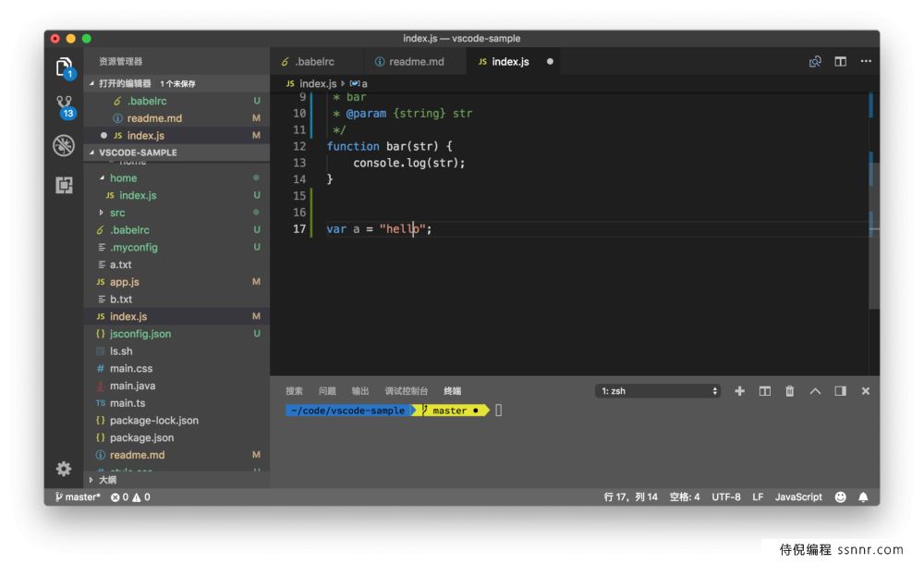Click the master* branch indicator in status bar

click(78, 497)
